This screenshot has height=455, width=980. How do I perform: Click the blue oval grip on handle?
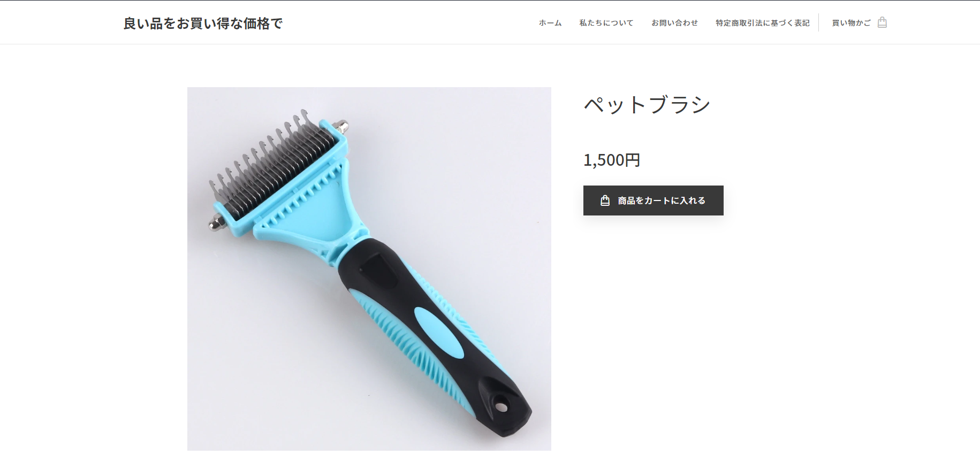(439, 333)
